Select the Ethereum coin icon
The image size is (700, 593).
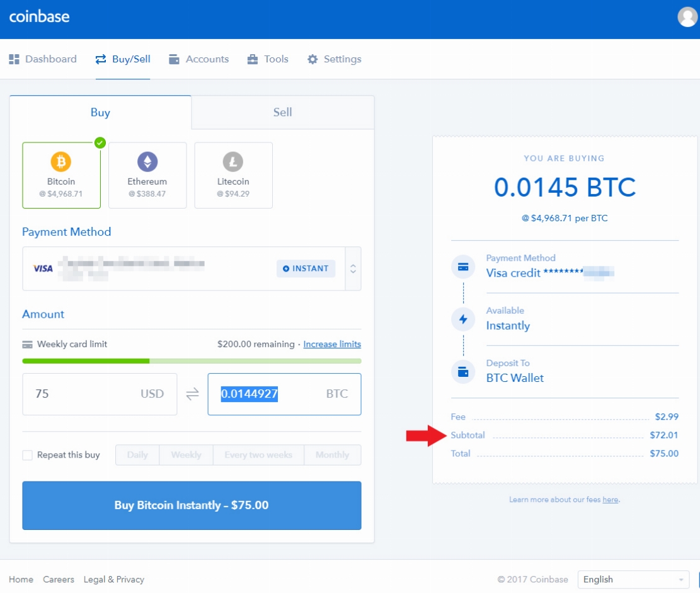pyautogui.click(x=147, y=162)
